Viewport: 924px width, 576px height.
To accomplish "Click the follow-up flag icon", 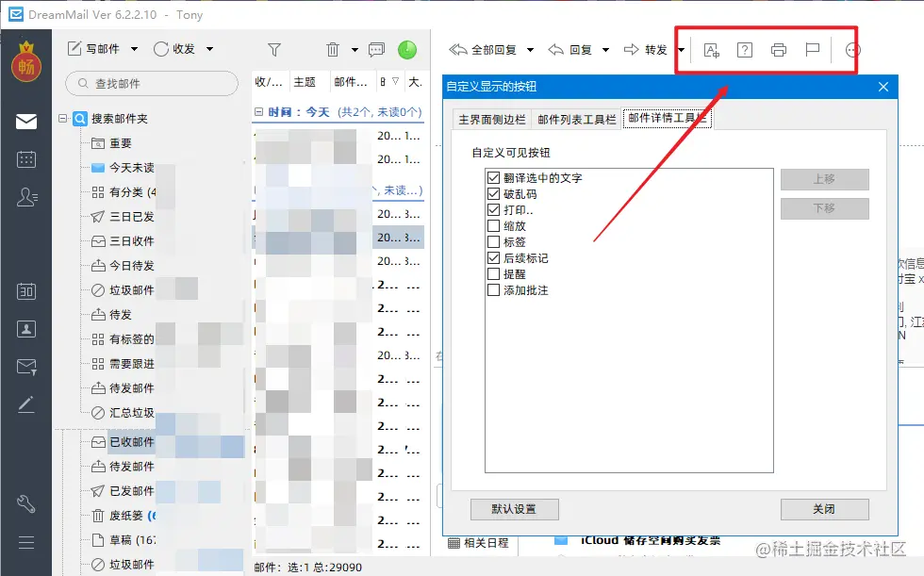I will (x=813, y=50).
